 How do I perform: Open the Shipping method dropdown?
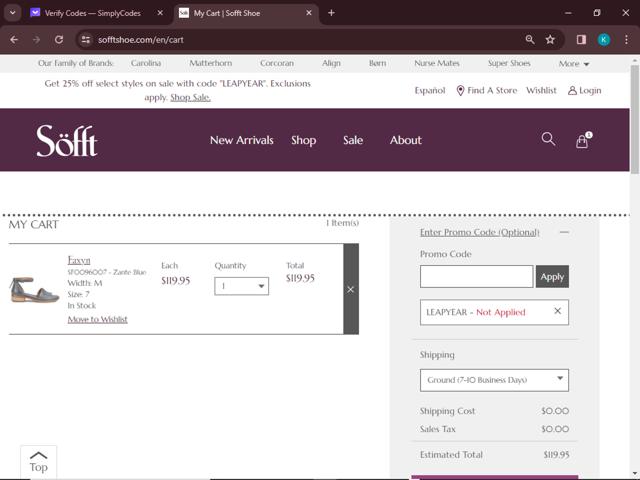point(494,380)
